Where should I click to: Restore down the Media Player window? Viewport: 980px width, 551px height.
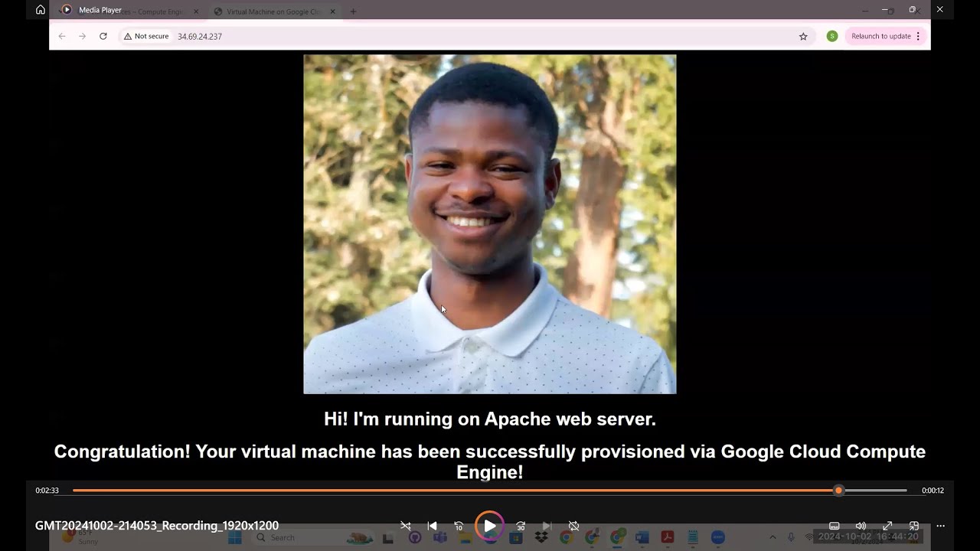[912, 10]
